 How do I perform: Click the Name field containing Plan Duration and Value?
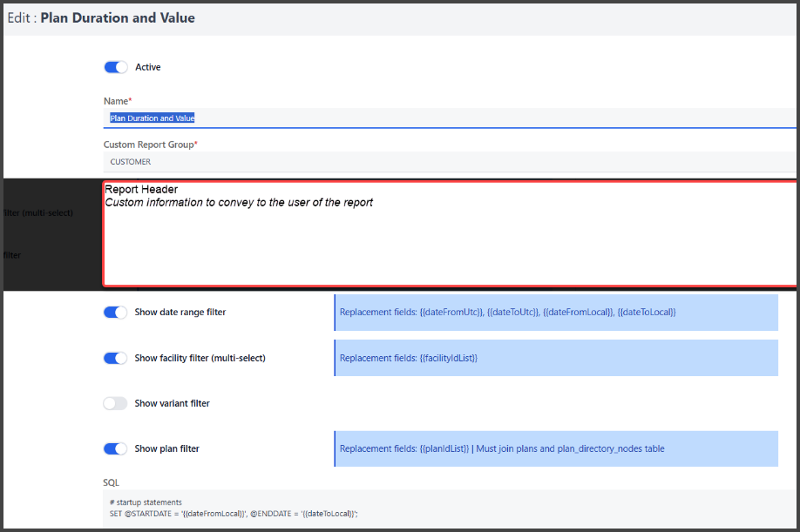coord(450,118)
